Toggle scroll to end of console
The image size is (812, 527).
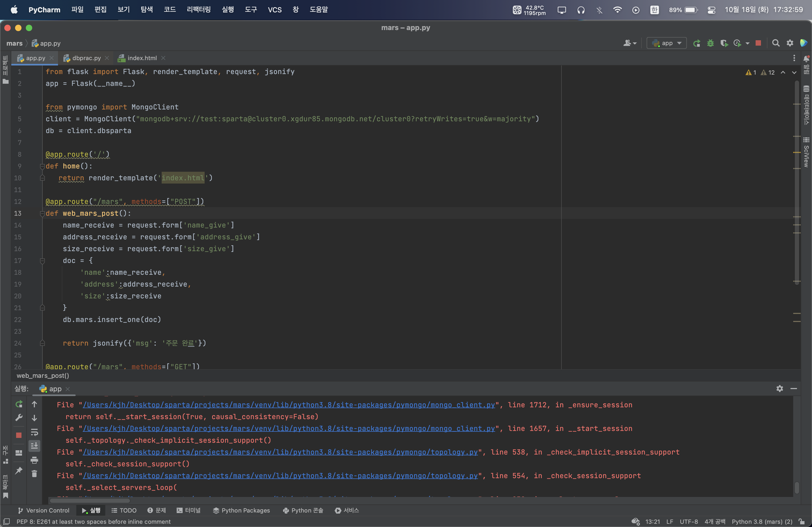[34, 446]
